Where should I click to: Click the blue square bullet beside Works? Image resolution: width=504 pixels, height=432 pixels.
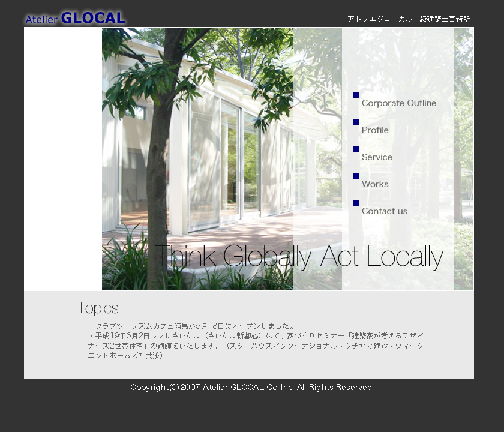(x=356, y=176)
